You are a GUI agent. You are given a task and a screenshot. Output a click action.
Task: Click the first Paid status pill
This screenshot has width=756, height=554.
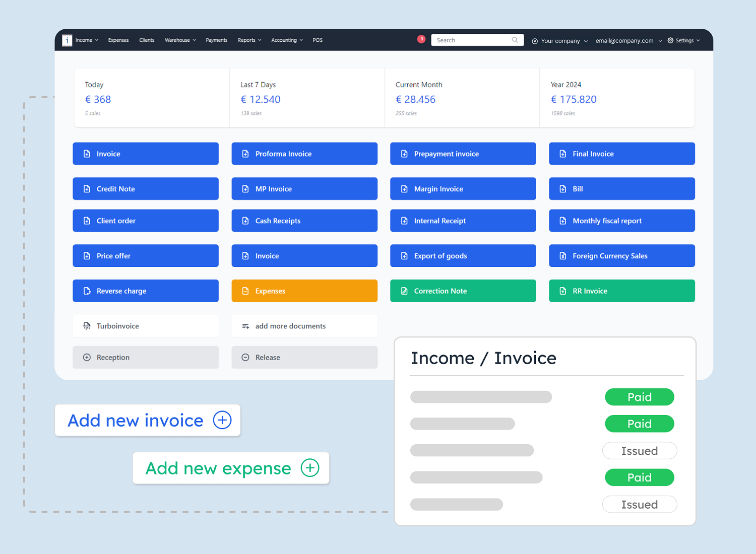(x=639, y=397)
